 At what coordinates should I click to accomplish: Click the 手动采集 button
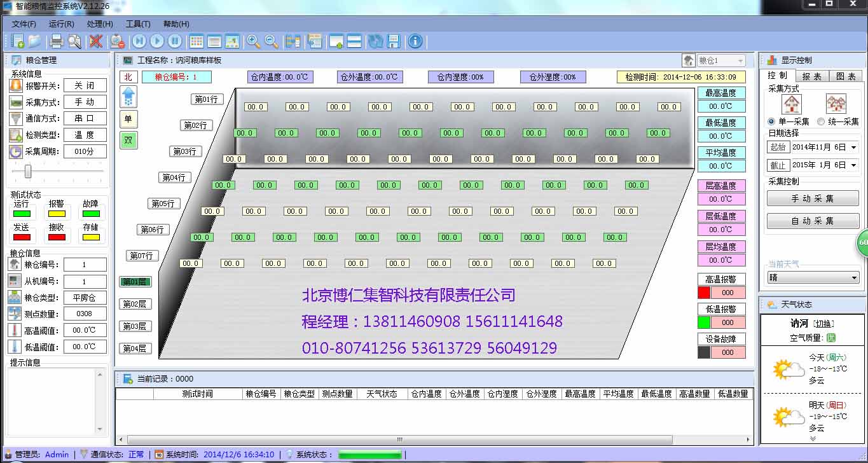pyautogui.click(x=813, y=198)
